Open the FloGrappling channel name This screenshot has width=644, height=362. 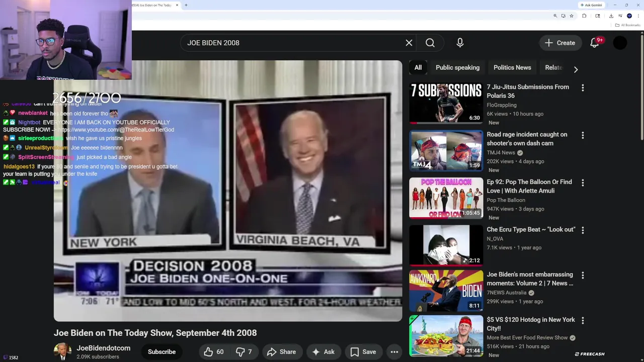(x=502, y=105)
